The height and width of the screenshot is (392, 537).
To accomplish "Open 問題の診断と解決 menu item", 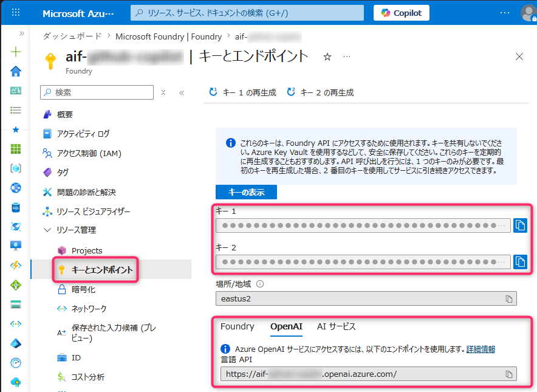I will pos(86,192).
